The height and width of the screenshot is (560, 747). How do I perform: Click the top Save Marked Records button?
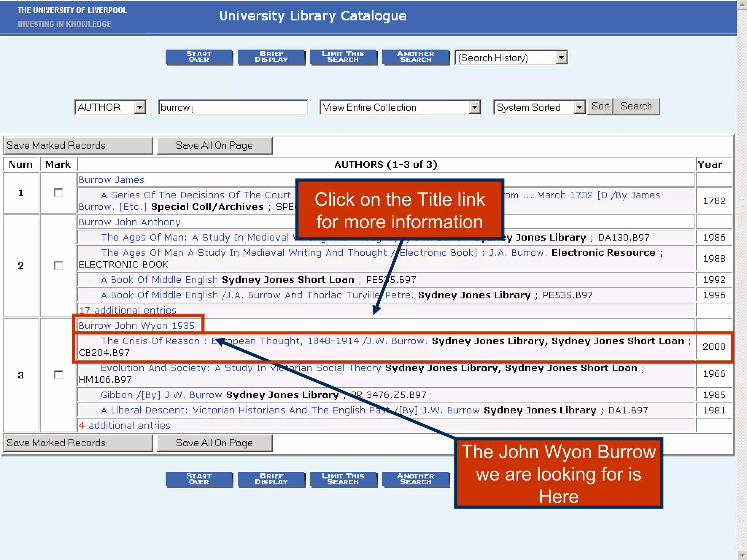[78, 145]
